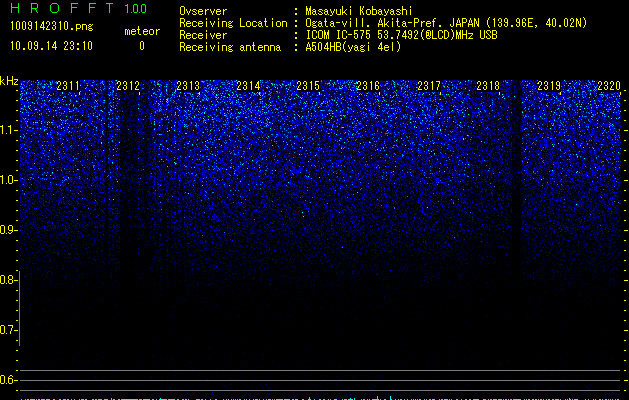Click the A504HB(yagi 4el) antenna text

tap(353, 47)
